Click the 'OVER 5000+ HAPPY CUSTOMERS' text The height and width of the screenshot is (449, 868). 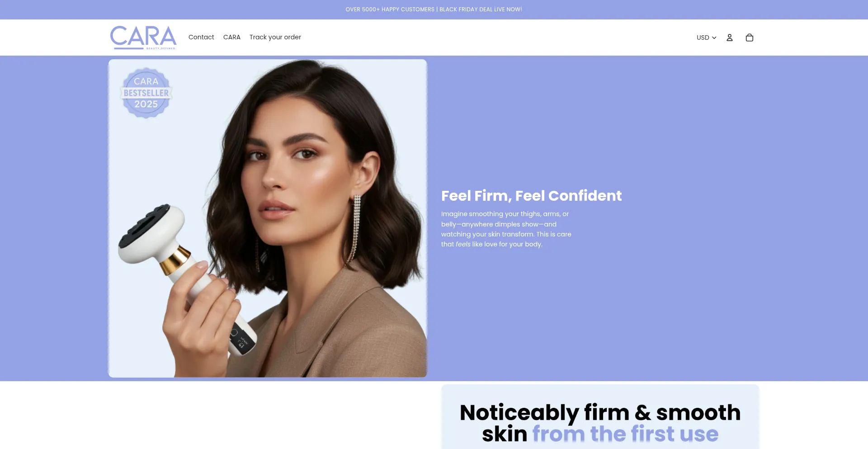390,9
